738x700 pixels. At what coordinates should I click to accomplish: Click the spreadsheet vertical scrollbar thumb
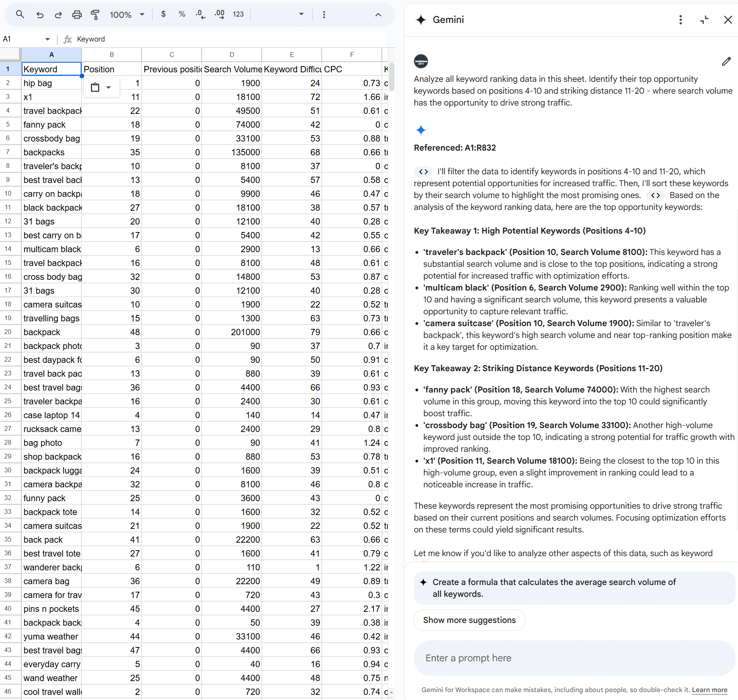point(391,76)
